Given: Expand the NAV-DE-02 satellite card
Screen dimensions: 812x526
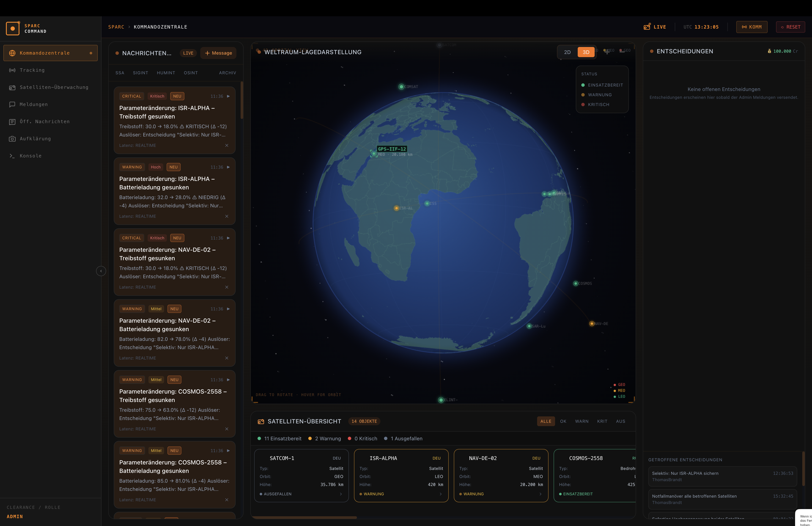Looking at the screenshot, I should click(x=540, y=494).
